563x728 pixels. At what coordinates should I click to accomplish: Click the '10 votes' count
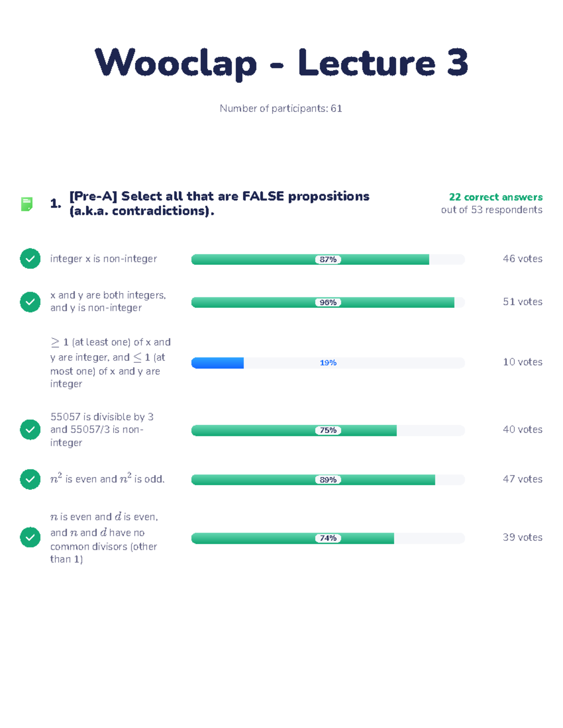click(x=523, y=362)
